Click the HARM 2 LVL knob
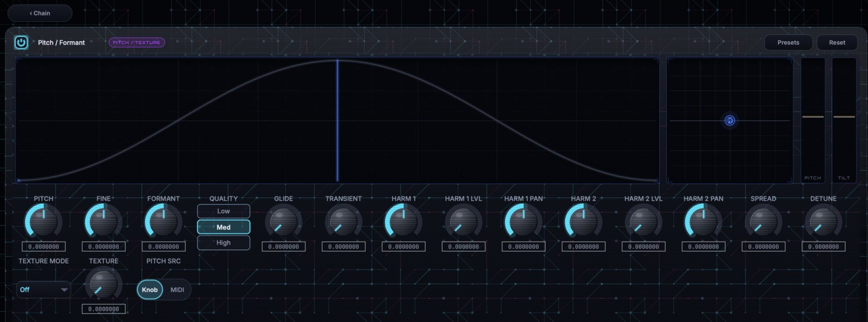This screenshot has width=868, height=322. (643, 222)
